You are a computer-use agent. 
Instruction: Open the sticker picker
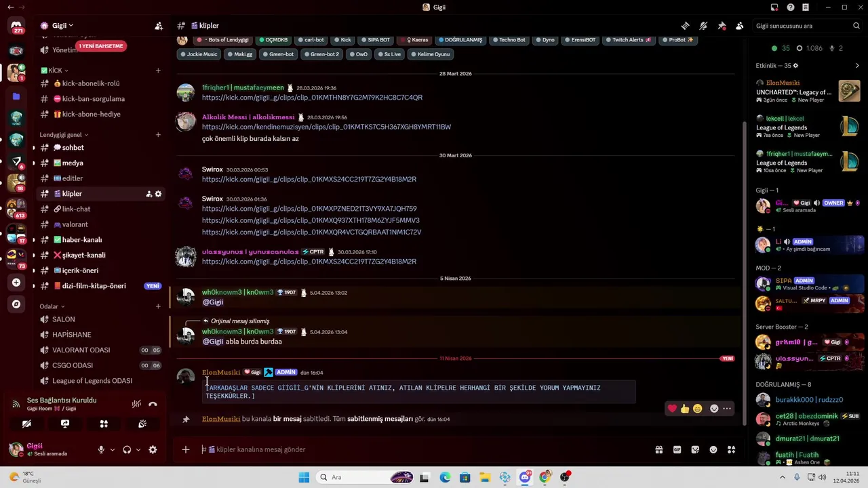pos(695,449)
